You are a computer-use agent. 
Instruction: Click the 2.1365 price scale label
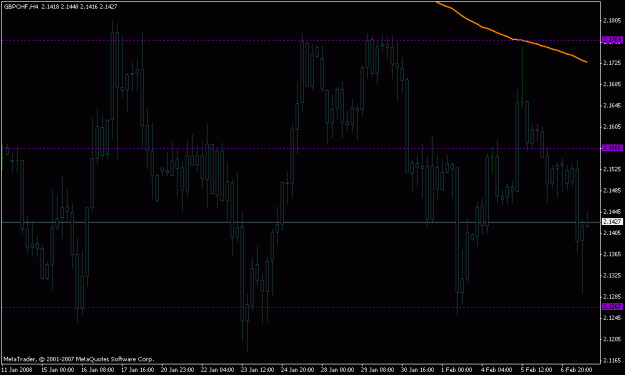click(x=612, y=254)
